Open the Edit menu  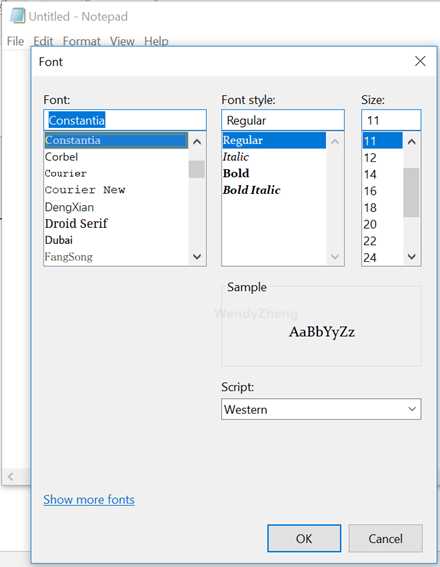coord(43,41)
